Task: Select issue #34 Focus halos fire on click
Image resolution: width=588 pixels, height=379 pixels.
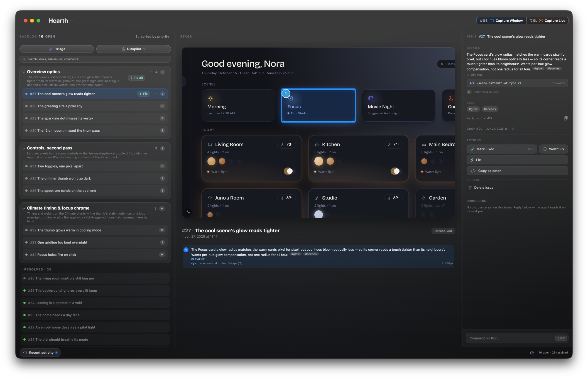Action: [x=95, y=255]
